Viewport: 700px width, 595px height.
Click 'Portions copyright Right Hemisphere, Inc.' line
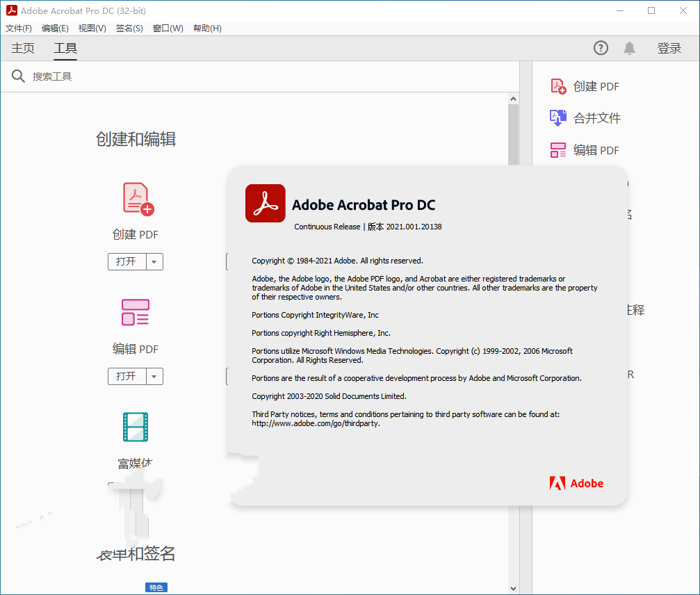(x=321, y=333)
